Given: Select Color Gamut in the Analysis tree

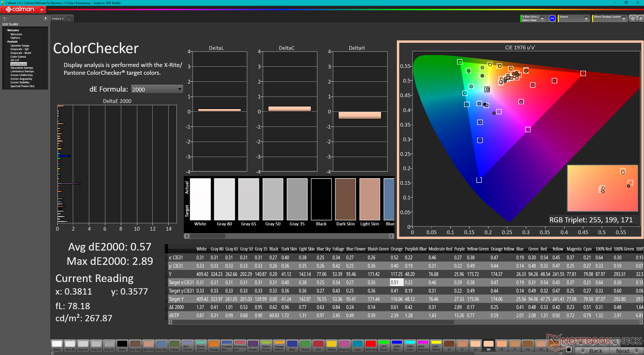Looking at the screenshot, I should coord(18,57).
